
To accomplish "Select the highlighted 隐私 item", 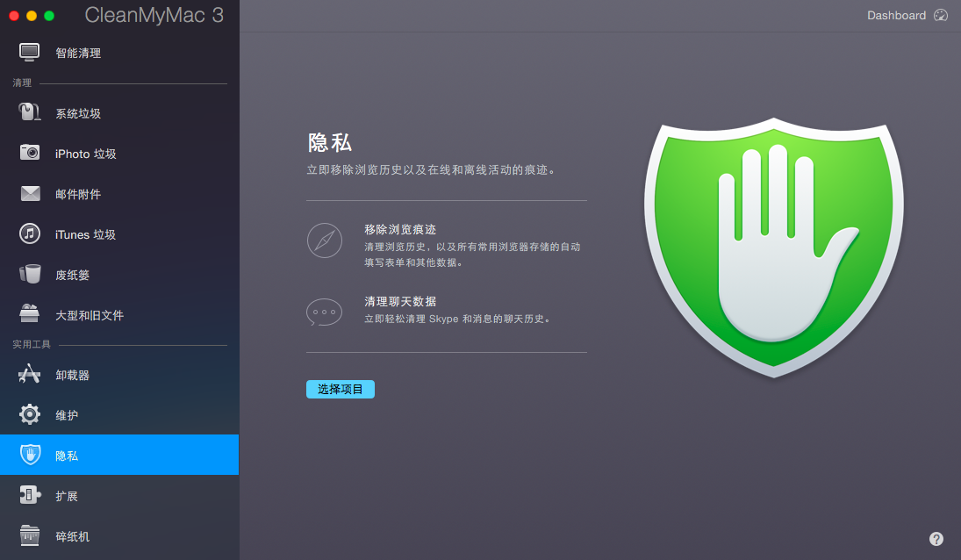I will 119,455.
